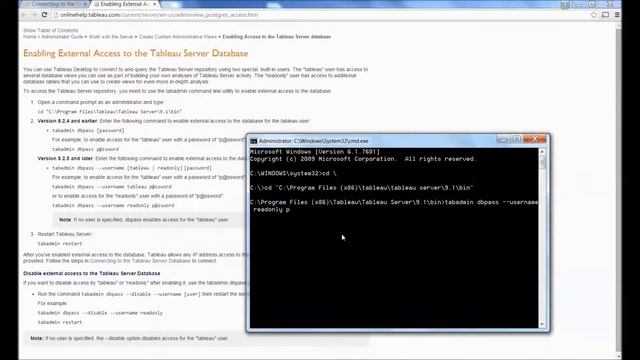This screenshot has height=360, width=640.
Task: Select the 'Enabling External A...' browser tab
Action: click(125, 4)
